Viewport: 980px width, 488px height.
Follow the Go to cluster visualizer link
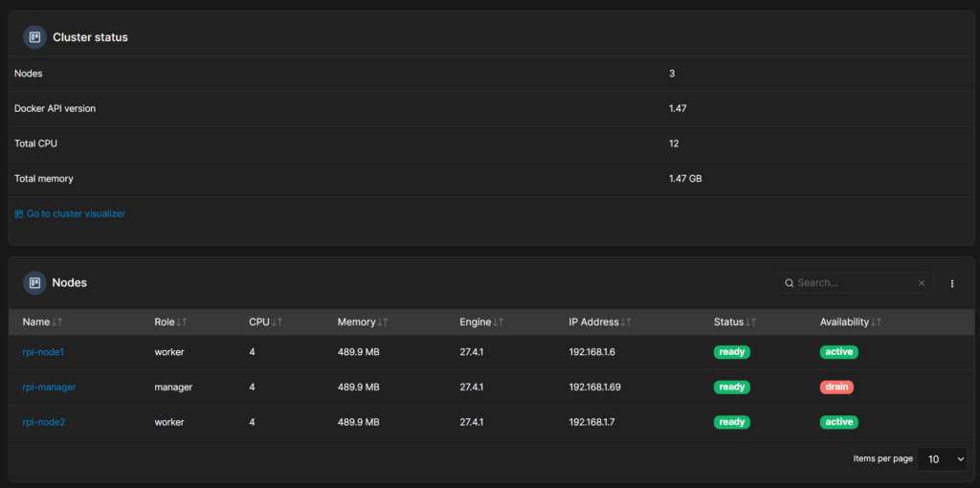tap(69, 213)
